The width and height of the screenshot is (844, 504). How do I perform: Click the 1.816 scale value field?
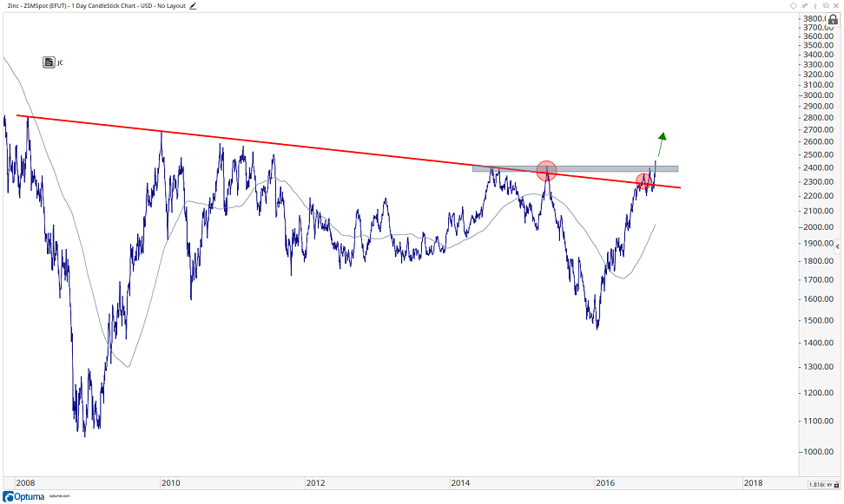tap(816, 484)
